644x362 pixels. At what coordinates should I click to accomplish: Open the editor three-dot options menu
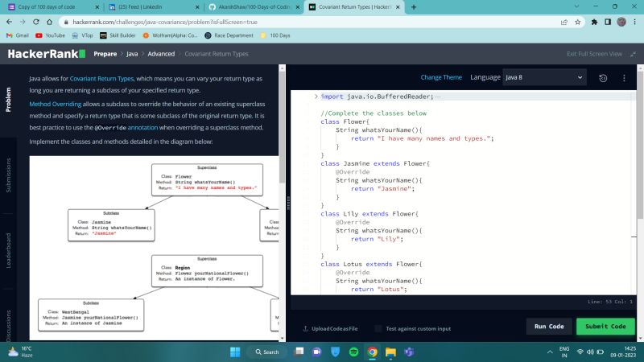624,78
